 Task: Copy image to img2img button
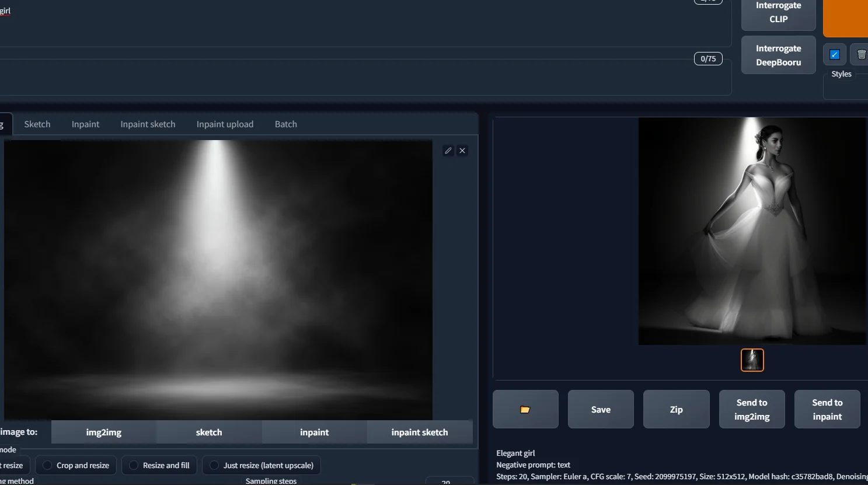tap(104, 432)
